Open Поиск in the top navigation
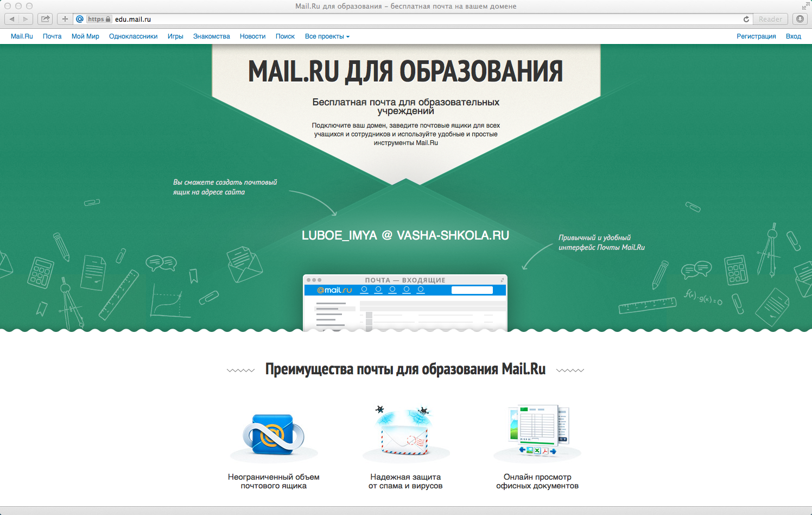Screen dimensions: 812x515 [x=285, y=36]
